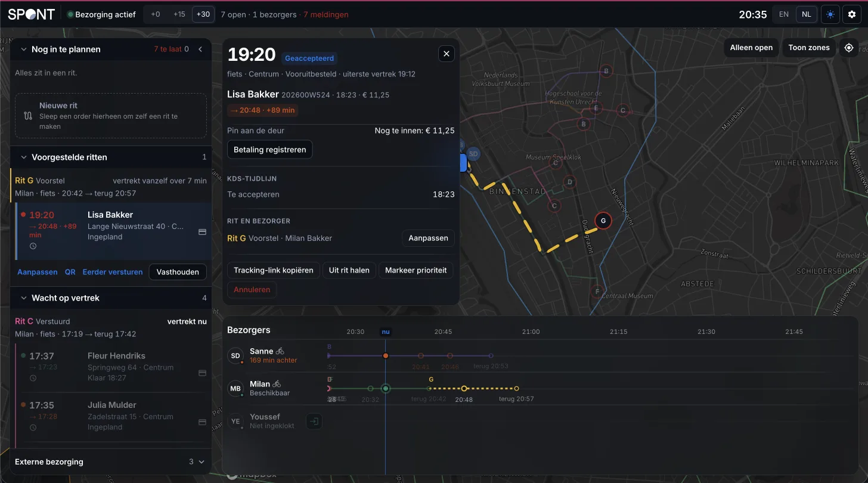The width and height of the screenshot is (868, 483).
Task: Recenter map using the locate icon
Action: pyautogui.click(x=849, y=48)
